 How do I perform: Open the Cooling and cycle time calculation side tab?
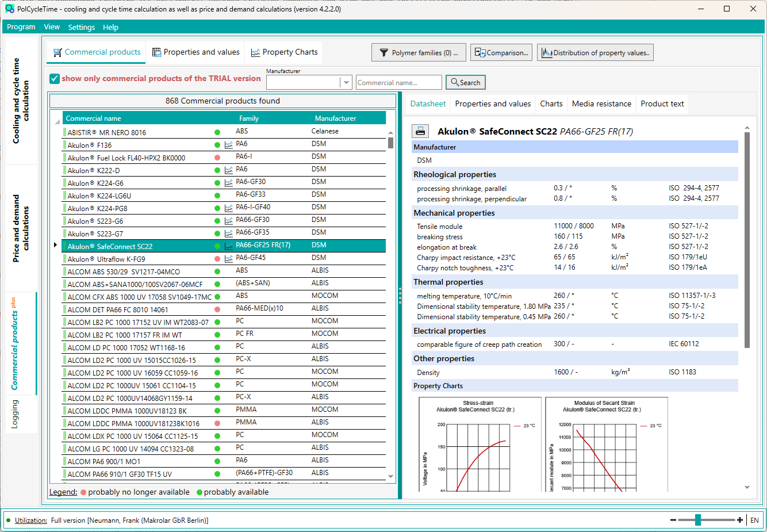[x=21, y=101]
